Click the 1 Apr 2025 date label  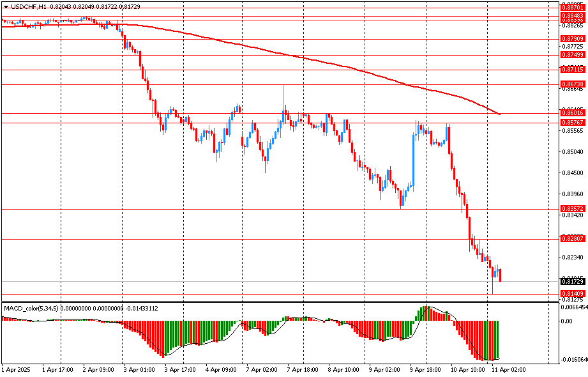tap(17, 369)
